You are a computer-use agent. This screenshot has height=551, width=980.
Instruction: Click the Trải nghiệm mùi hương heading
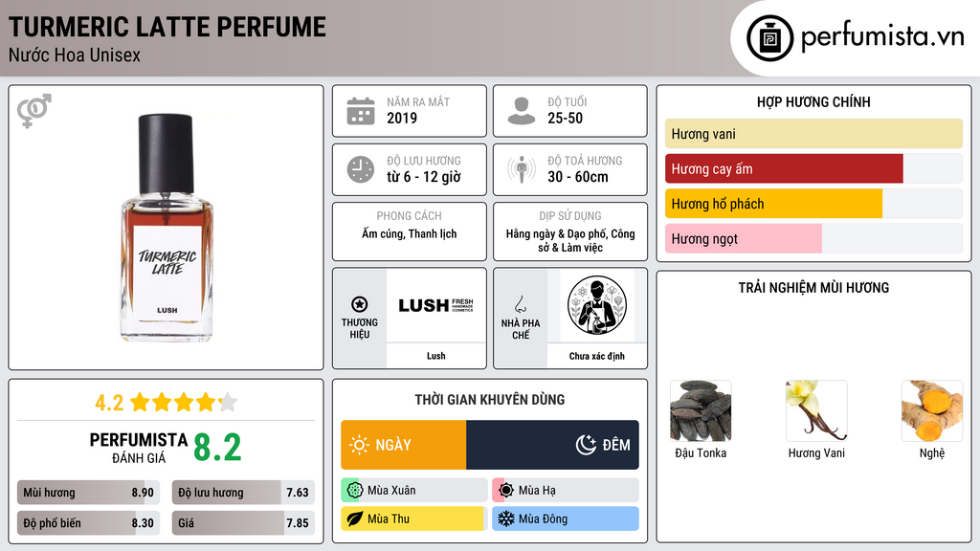813,288
